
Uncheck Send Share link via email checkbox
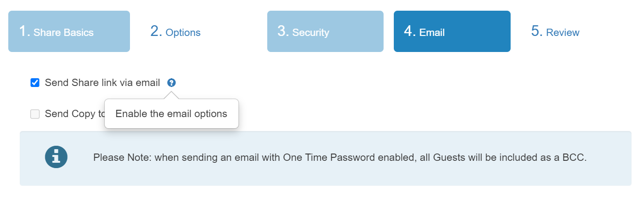35,83
